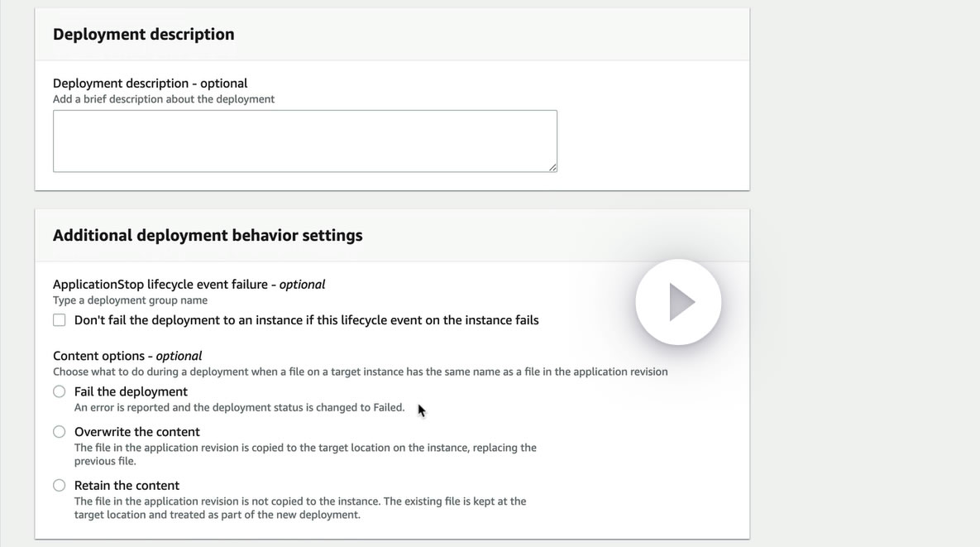Click the Deployment description section heading
The width and height of the screenshot is (980, 547).
pyautogui.click(x=144, y=34)
